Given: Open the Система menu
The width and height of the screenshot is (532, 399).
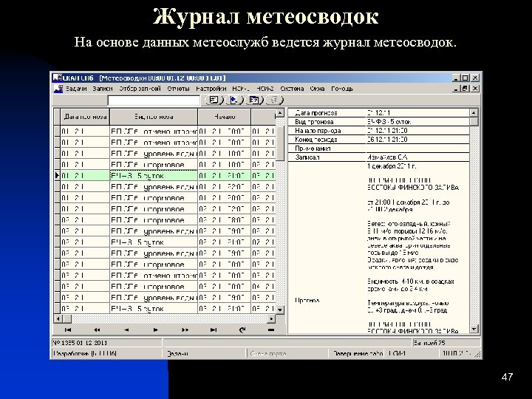Looking at the screenshot, I should tap(292, 89).
